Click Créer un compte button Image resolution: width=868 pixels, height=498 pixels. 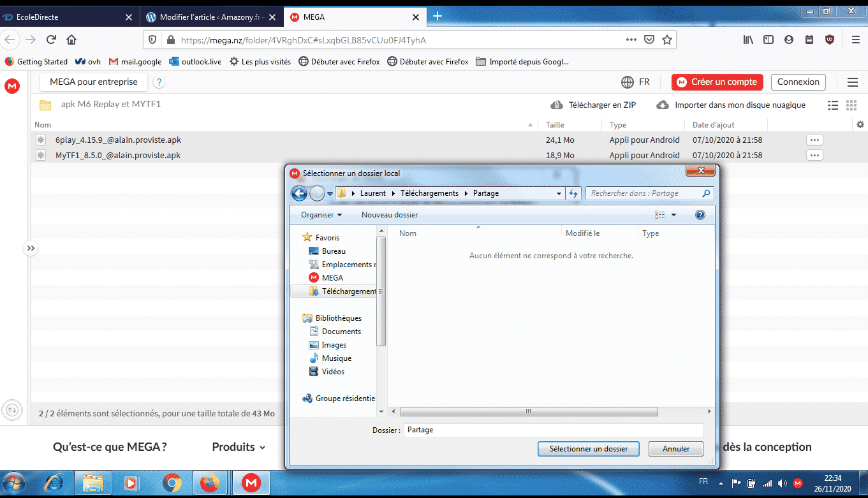[717, 82]
